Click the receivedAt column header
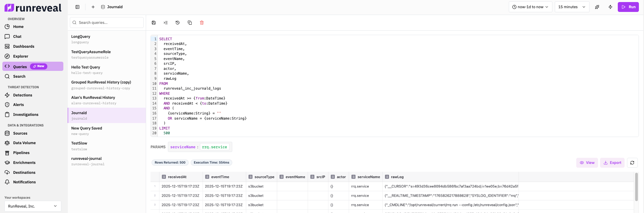 pyautogui.click(x=181, y=177)
